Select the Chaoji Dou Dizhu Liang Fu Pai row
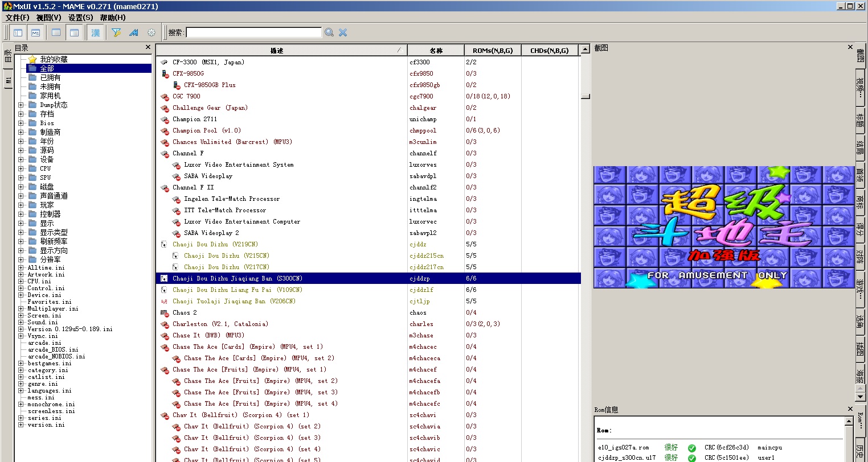The image size is (868, 462). 369,290
